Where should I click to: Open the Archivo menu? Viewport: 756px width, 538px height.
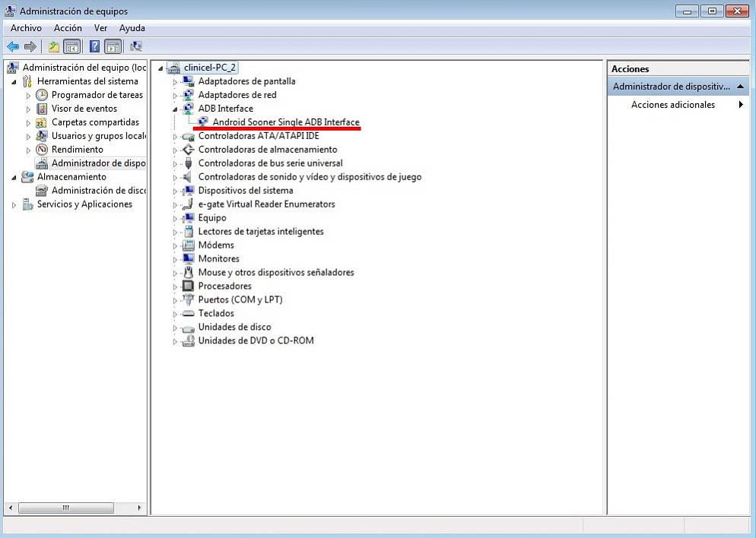pyautogui.click(x=26, y=28)
